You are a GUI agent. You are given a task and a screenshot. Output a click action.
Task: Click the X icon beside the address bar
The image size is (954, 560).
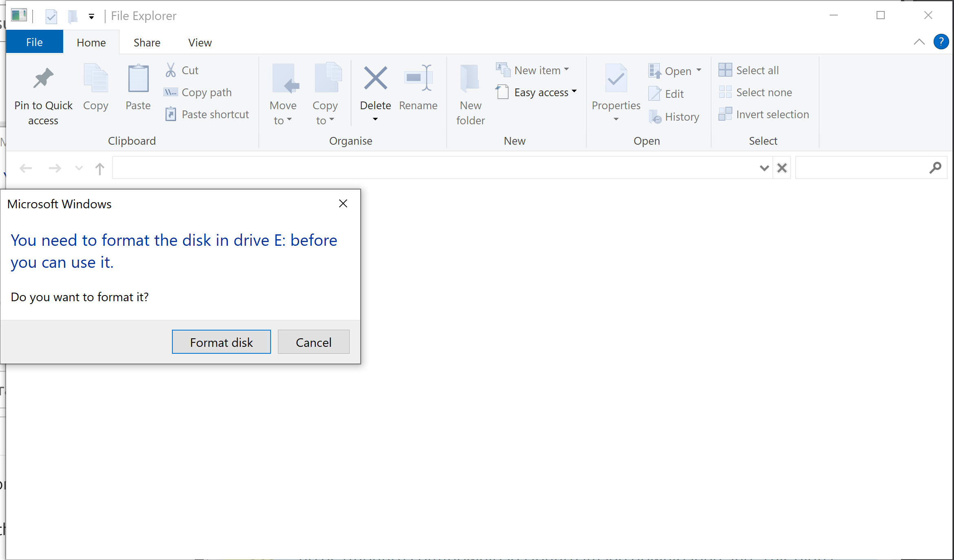782,168
